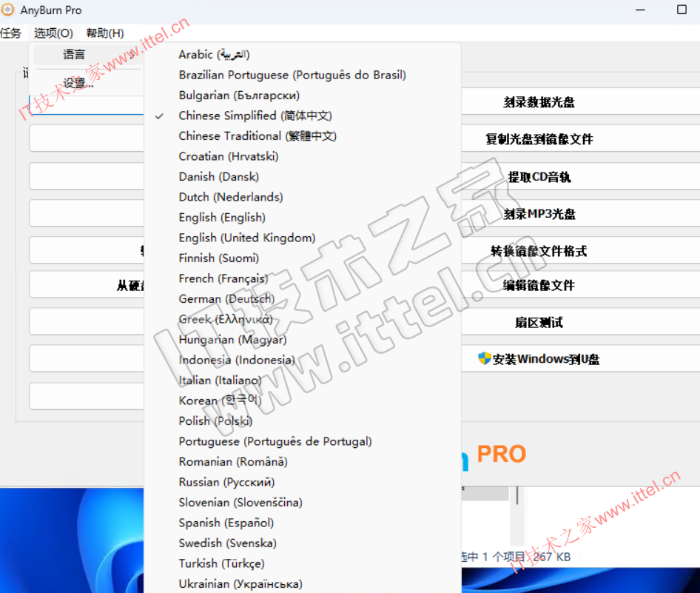
Task: Open the 任务 menu
Action: [11, 33]
